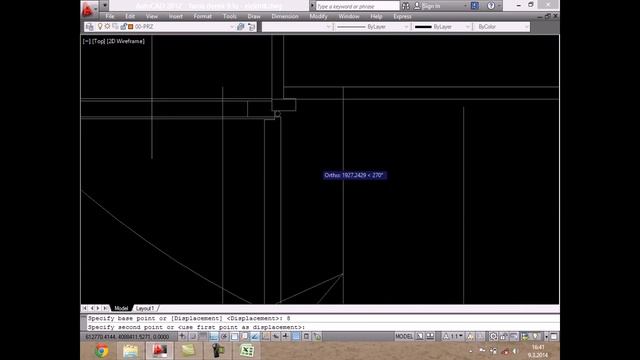Toggle Annotation Visibility in status bar
The image size is (640, 360).
471,336
